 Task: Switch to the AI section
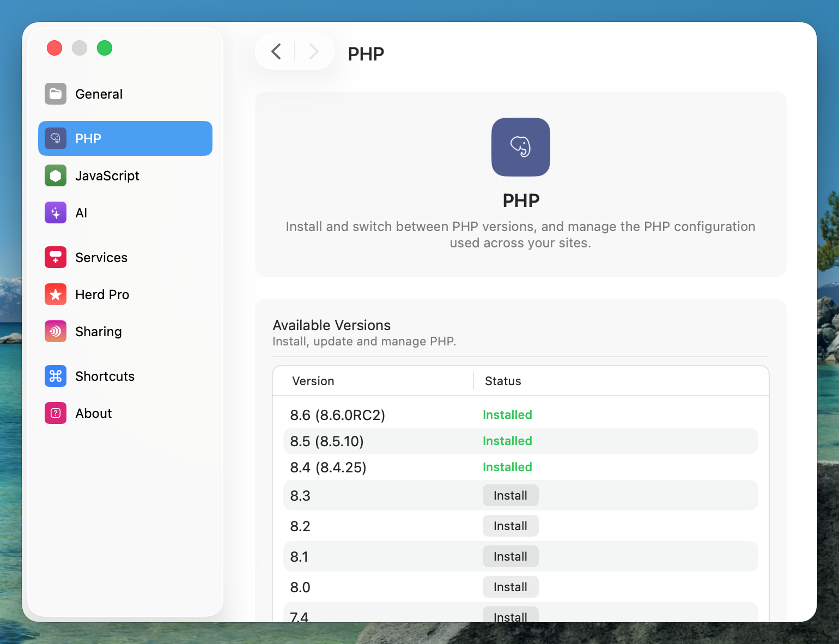[x=125, y=212]
